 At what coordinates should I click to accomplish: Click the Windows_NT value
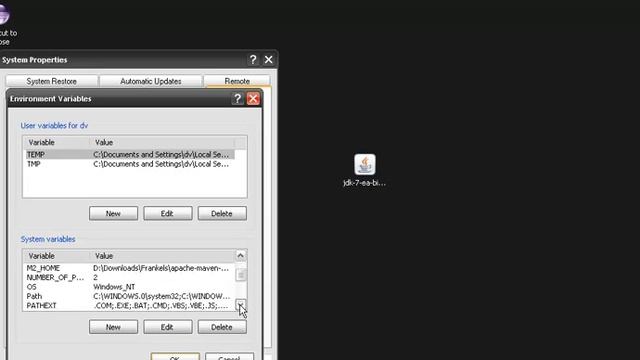(114, 287)
